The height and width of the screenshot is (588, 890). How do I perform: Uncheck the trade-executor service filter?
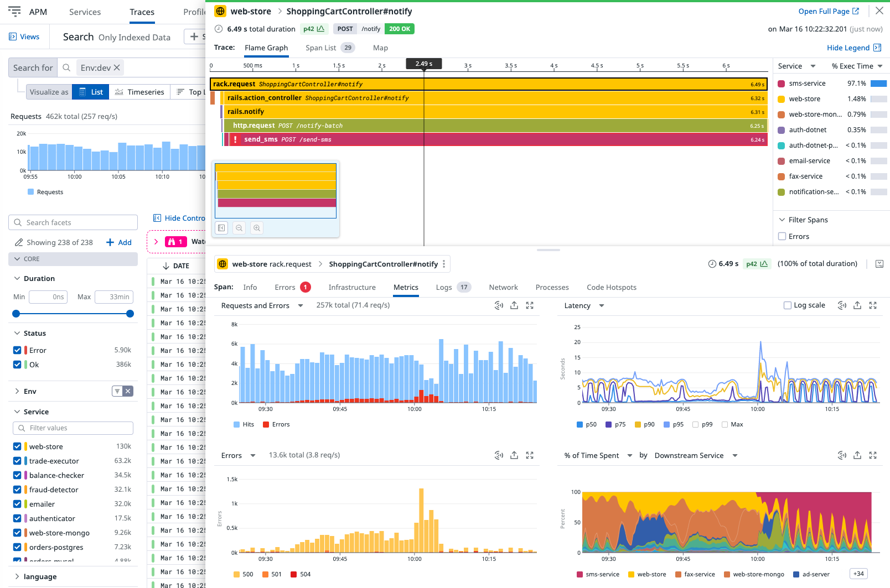pos(17,461)
